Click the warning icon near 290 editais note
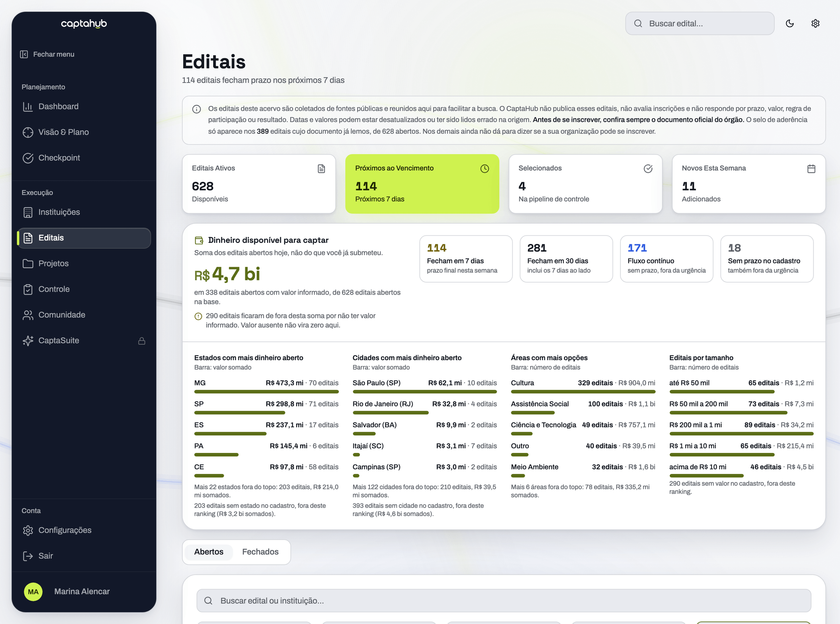The width and height of the screenshot is (840, 624). [198, 316]
